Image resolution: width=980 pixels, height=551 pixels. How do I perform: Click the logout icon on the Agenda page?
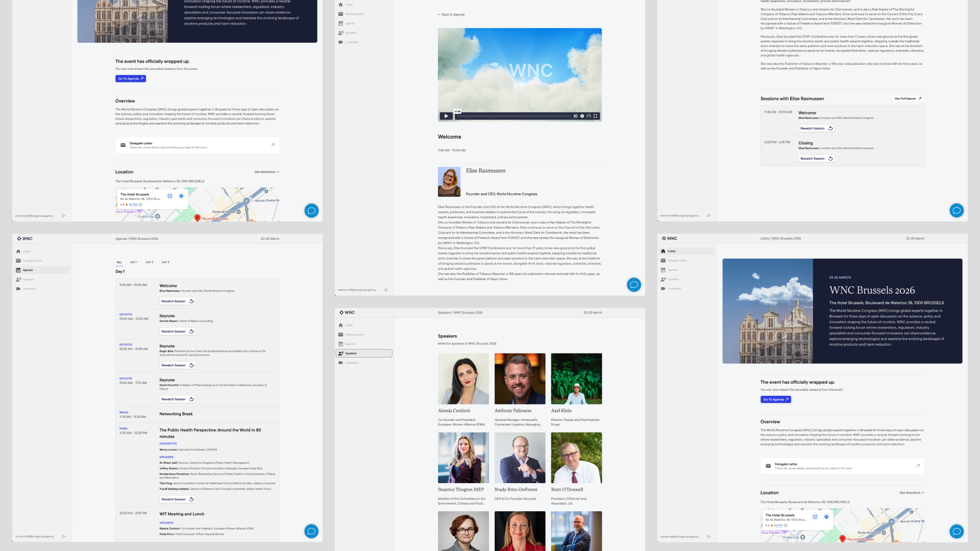click(64, 536)
